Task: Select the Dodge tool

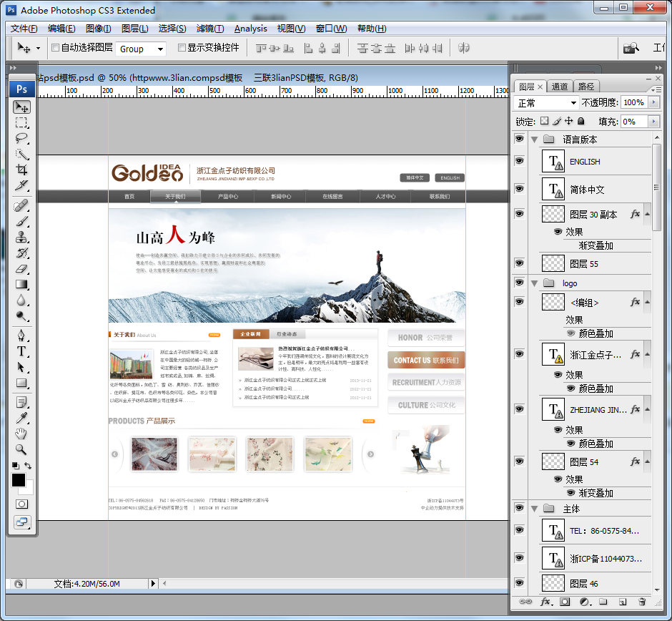Action: pyautogui.click(x=21, y=316)
